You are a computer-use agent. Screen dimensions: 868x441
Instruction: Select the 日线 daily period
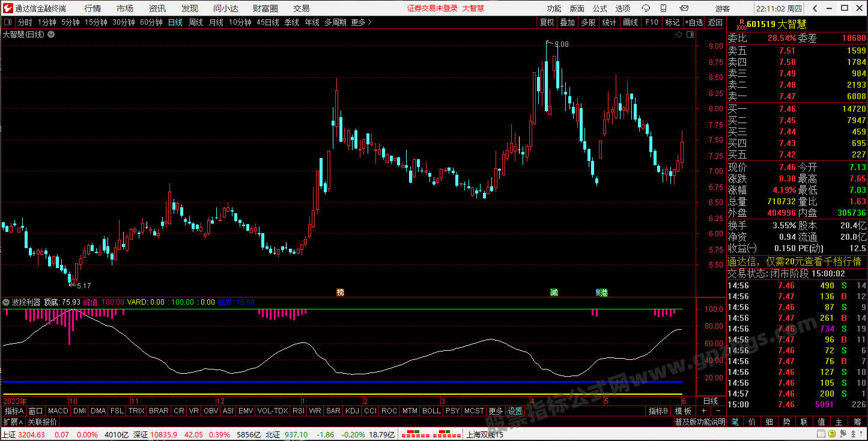(175, 22)
